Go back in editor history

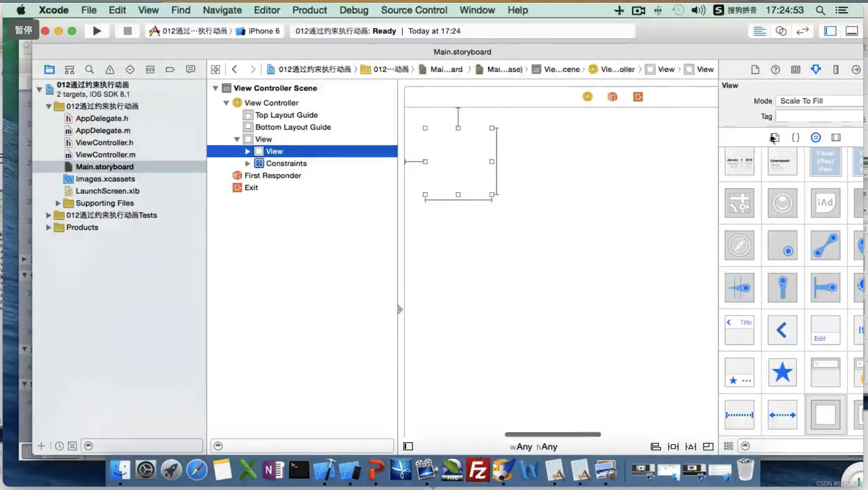pyautogui.click(x=235, y=69)
